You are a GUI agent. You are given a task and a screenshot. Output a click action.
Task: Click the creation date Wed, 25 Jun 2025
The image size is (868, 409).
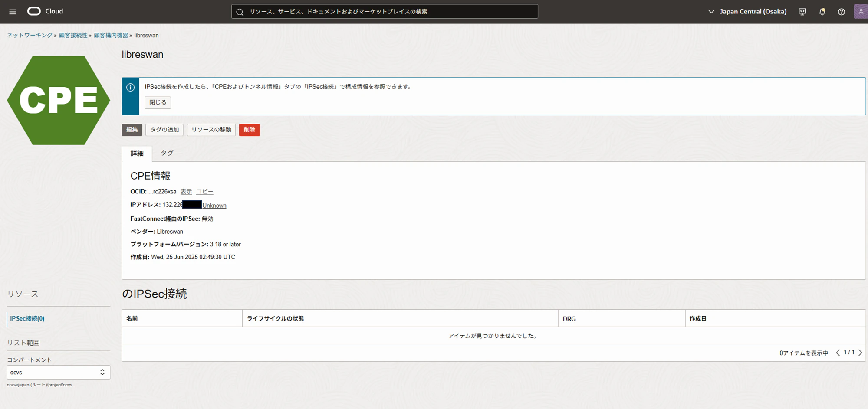pos(193,257)
